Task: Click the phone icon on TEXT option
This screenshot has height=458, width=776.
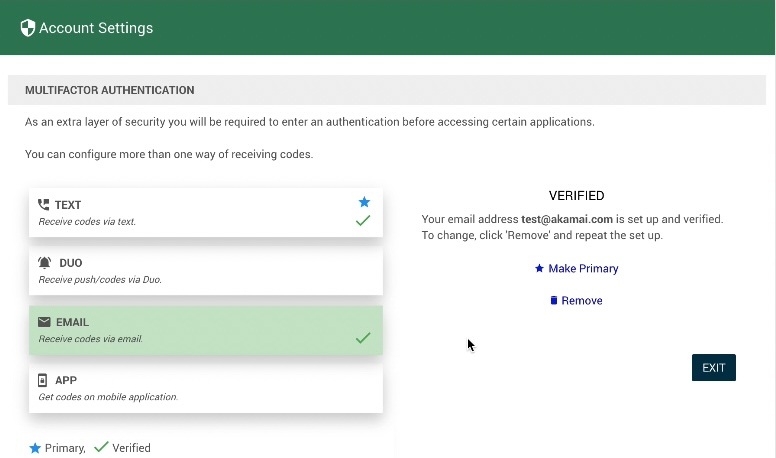Action: pos(43,205)
